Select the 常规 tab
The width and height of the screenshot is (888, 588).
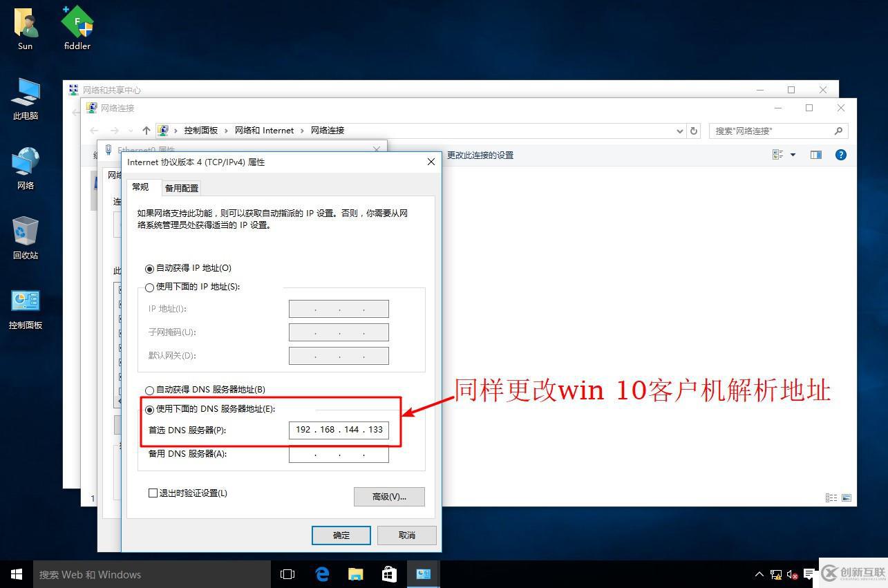coord(140,187)
